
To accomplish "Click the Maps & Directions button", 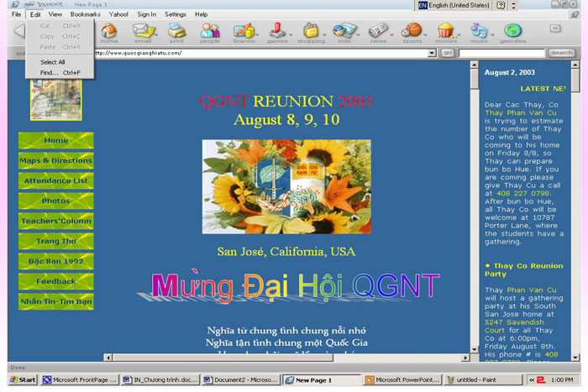I will coord(56,160).
